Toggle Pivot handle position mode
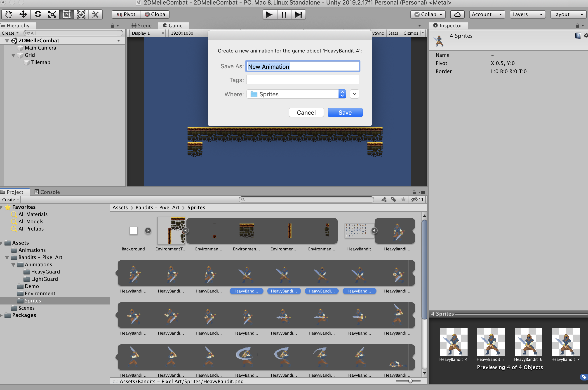Viewport: 588px width, 390px height. point(126,14)
